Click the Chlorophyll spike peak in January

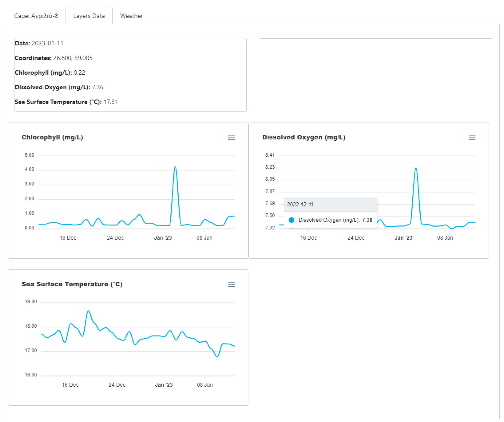pyautogui.click(x=175, y=167)
